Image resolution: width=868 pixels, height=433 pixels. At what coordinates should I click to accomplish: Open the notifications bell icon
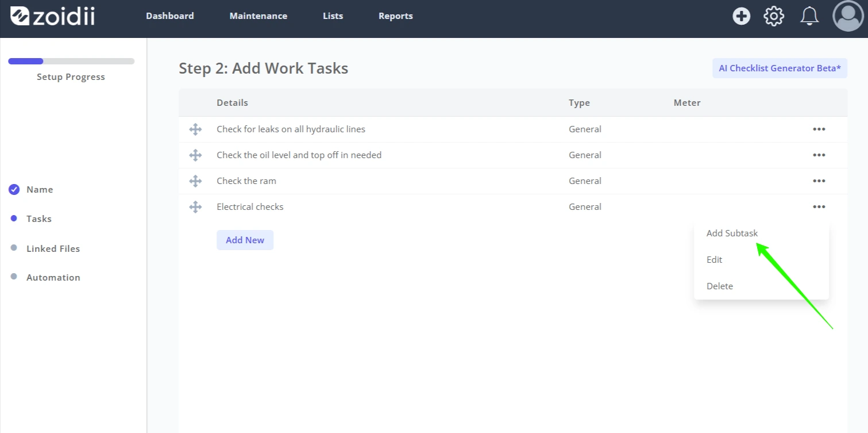click(809, 16)
